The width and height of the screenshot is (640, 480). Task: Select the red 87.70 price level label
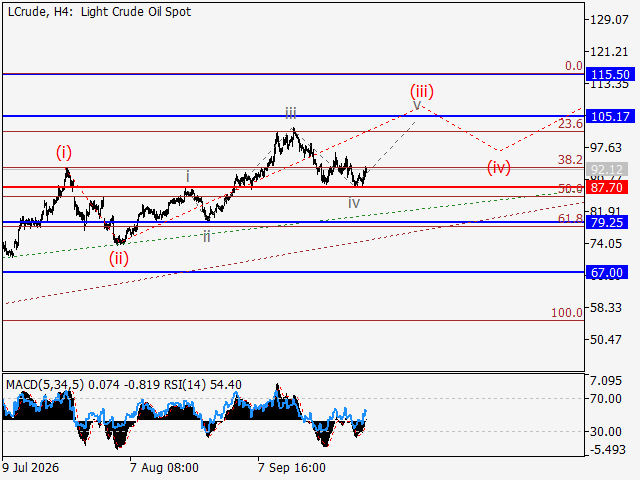click(x=607, y=187)
